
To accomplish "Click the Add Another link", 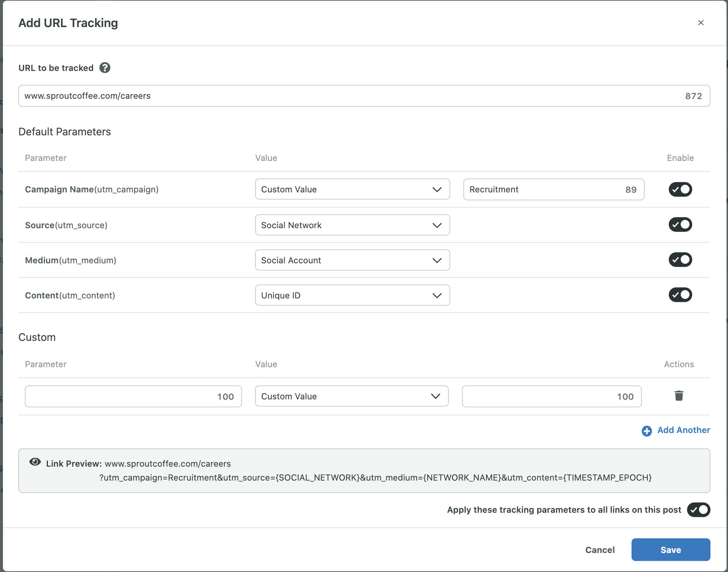I will pos(683,430).
